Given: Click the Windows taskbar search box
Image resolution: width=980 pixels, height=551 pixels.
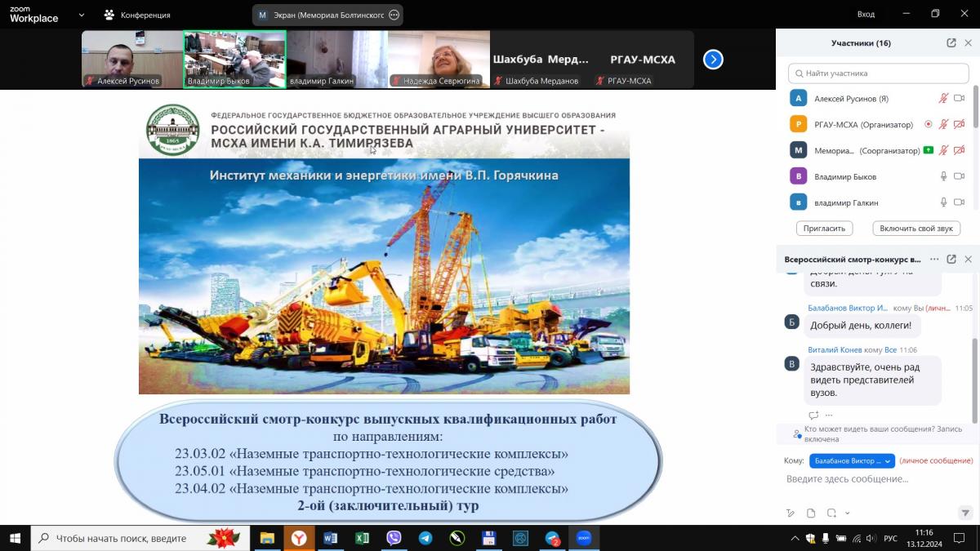Looking at the screenshot, I should [x=139, y=539].
